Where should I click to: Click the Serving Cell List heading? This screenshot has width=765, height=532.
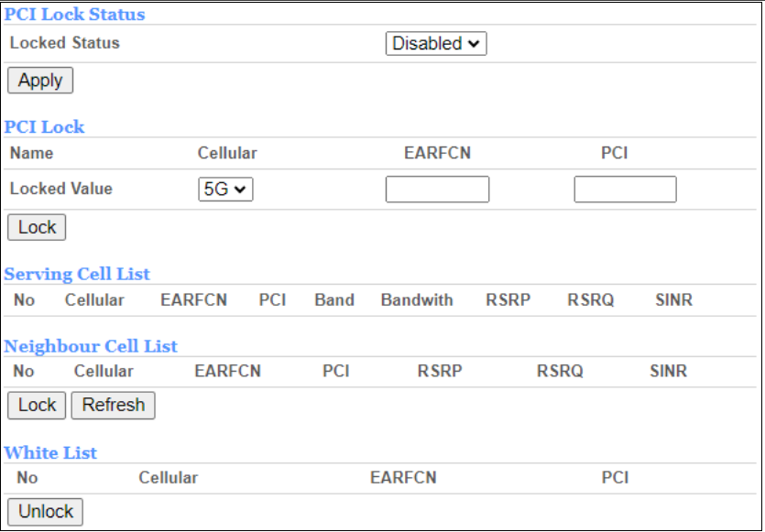click(77, 274)
